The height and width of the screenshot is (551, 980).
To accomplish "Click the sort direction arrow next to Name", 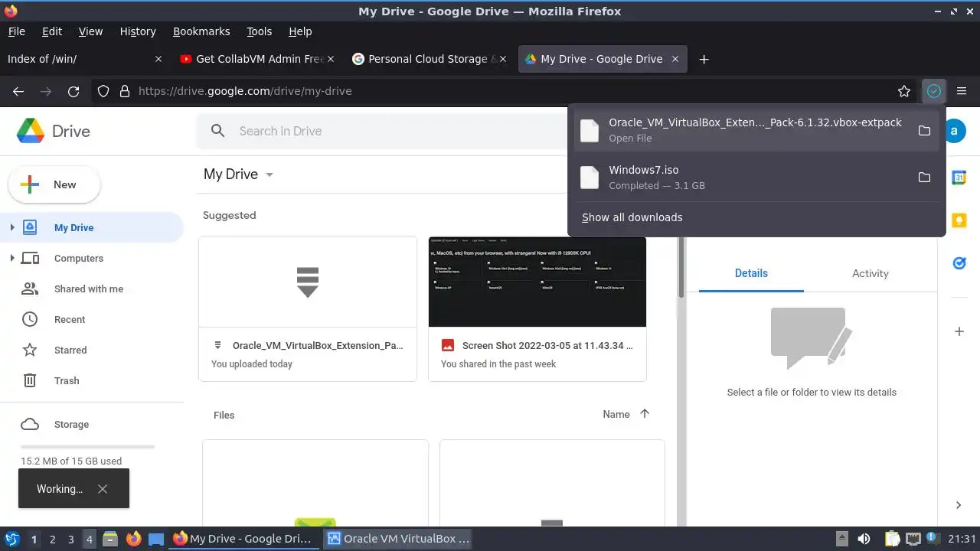I will tap(645, 414).
